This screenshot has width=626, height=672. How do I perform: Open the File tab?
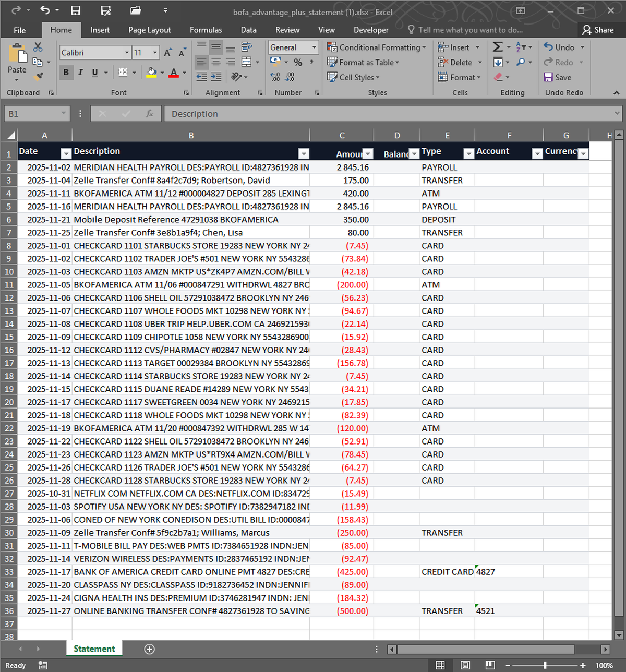point(20,30)
